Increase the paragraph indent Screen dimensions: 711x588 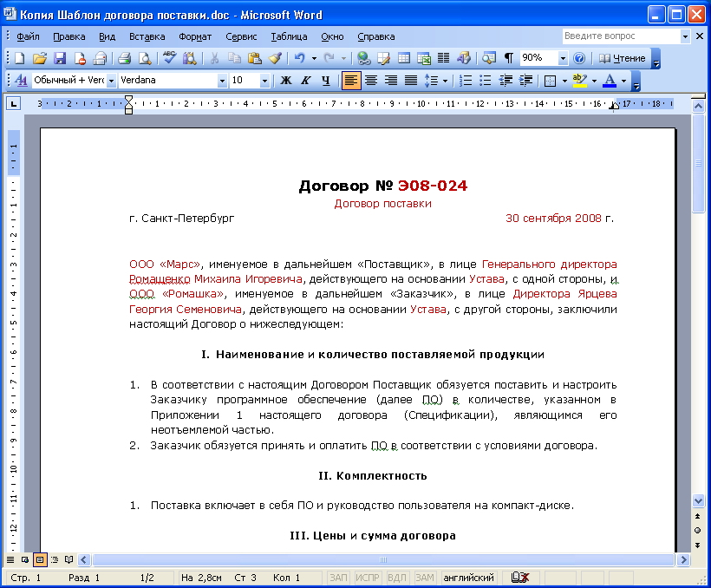coord(525,81)
